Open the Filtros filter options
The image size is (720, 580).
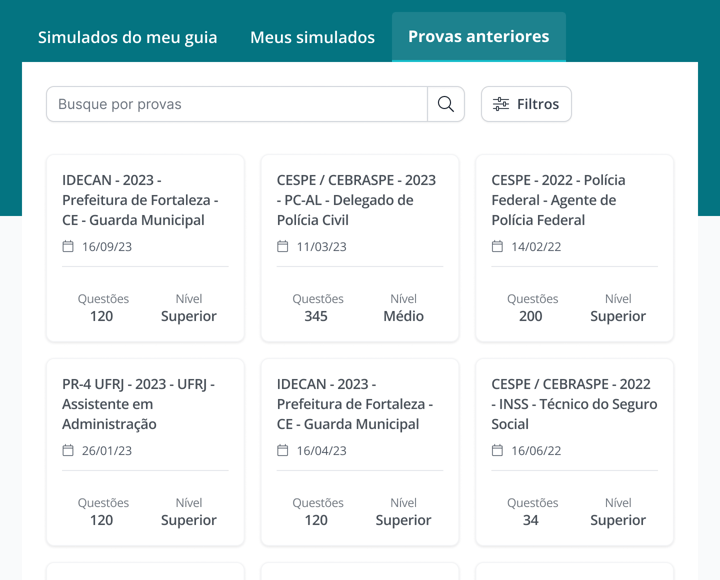tap(526, 104)
